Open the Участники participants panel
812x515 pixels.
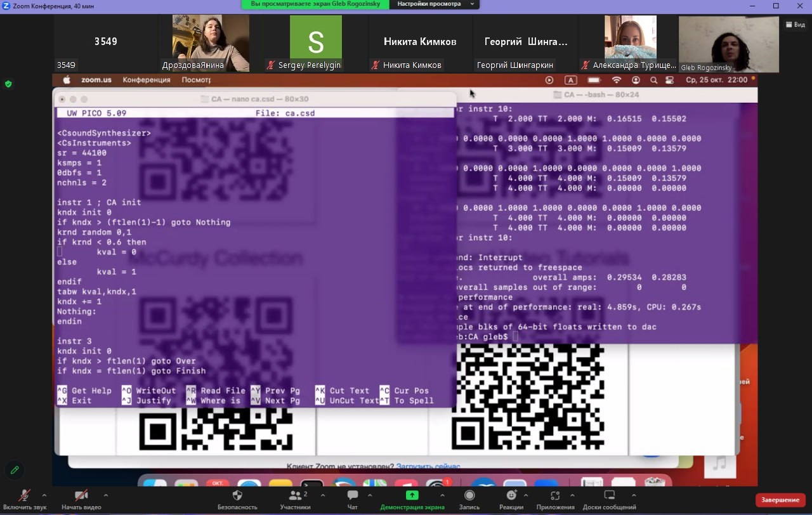coord(295,496)
